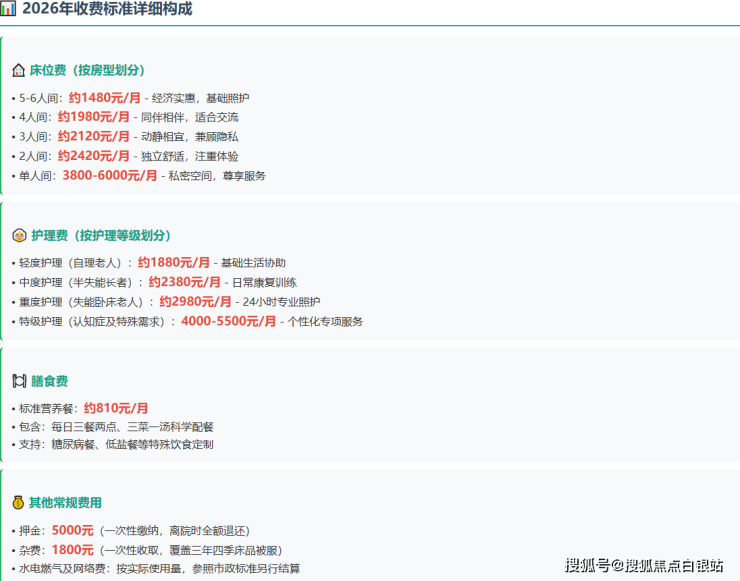
Task: Click the 床位费（按房型划分）section title
Action: [x=87, y=70]
